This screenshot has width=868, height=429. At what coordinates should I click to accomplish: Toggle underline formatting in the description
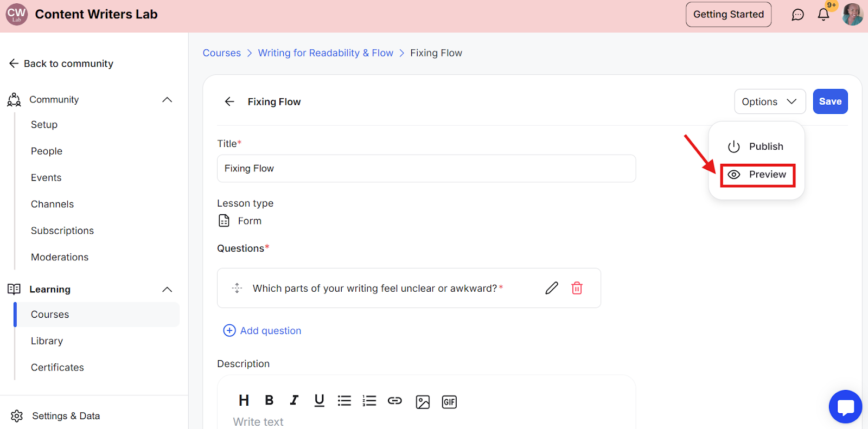[319, 400]
